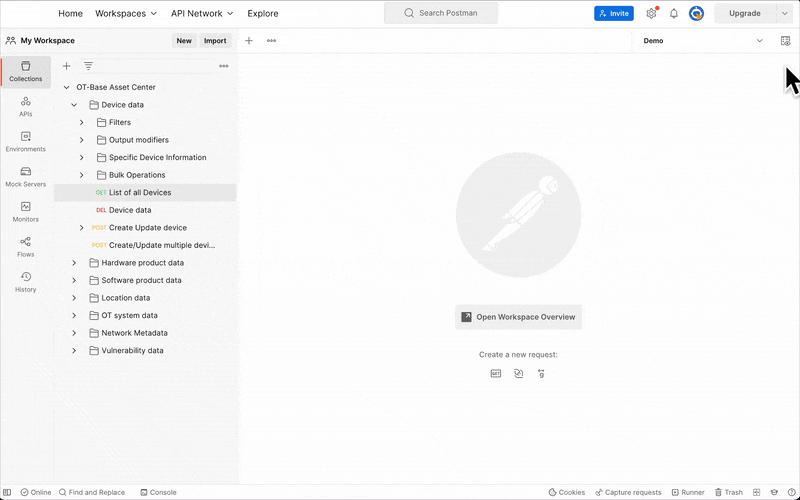800x500 pixels.
Task: Open the API Network menu
Action: pyautogui.click(x=202, y=14)
